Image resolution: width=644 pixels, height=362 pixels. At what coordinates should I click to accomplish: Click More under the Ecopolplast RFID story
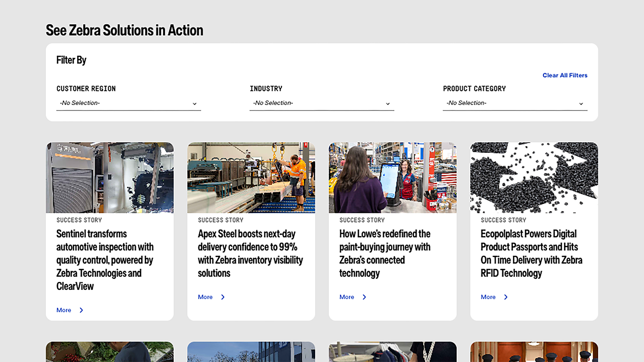tap(488, 297)
